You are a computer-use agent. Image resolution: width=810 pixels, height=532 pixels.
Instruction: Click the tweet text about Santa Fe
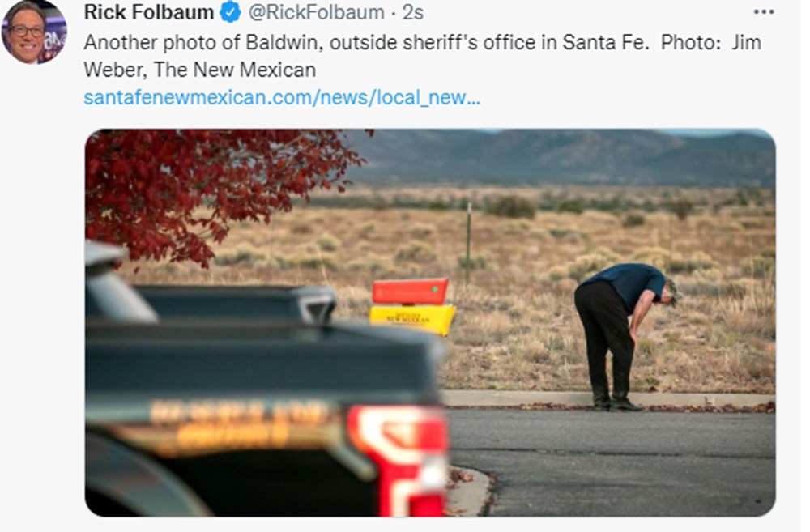[422, 56]
